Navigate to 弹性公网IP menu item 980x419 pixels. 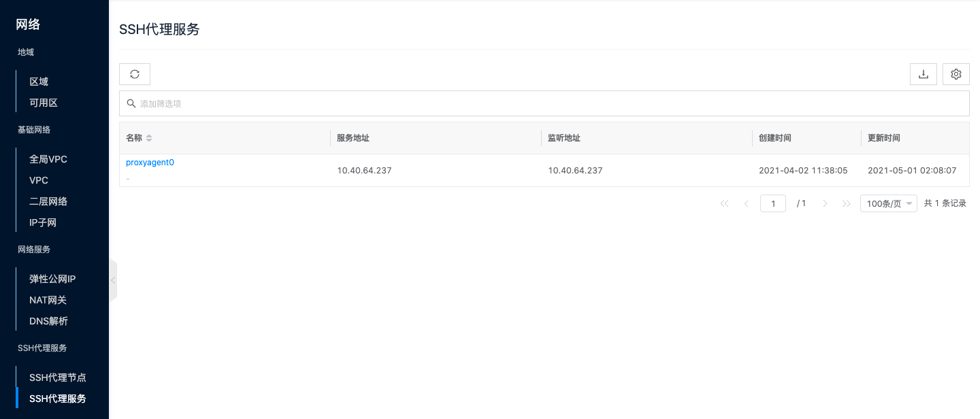[x=52, y=279]
